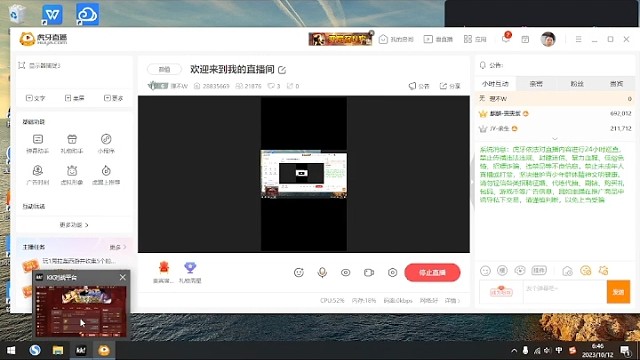Open the chat emoji smiley icon
Screen dimensions: 640x360
[x=485, y=271]
